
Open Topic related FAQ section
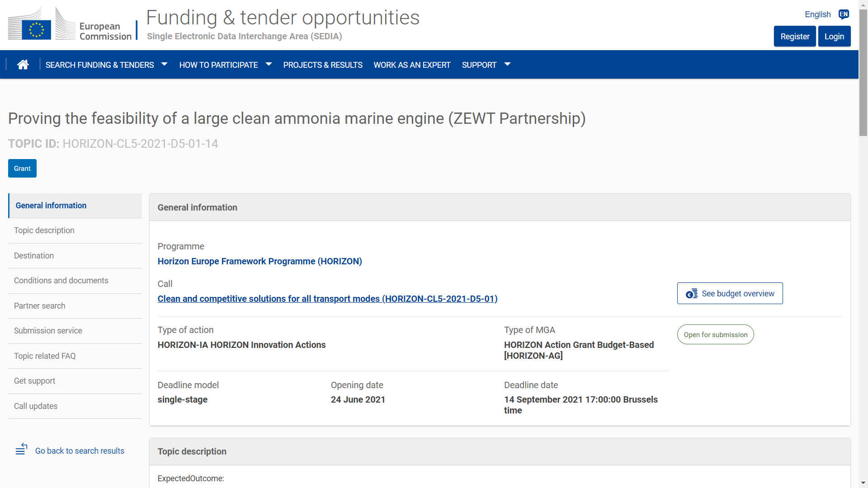[x=75, y=356]
